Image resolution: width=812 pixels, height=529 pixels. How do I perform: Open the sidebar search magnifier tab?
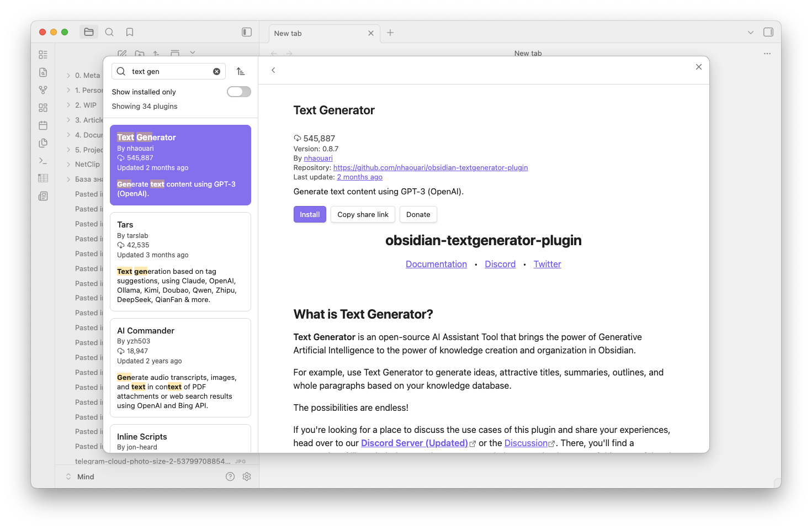tap(109, 32)
